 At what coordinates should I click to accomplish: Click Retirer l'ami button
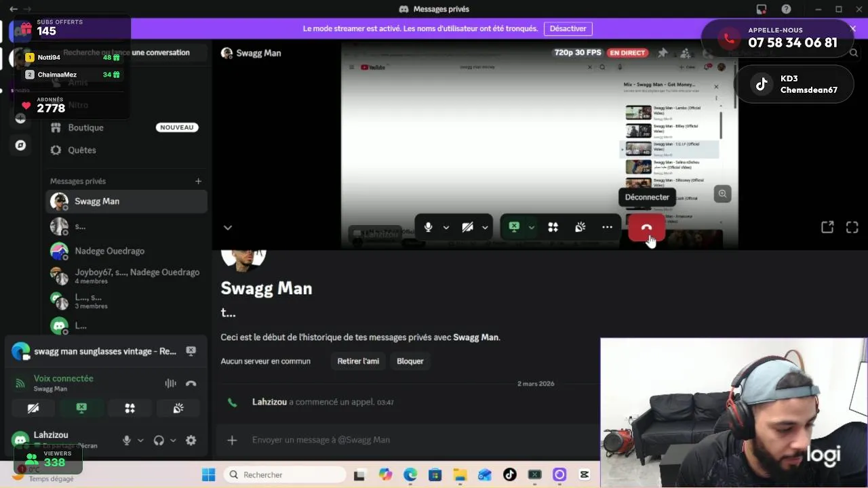point(358,361)
